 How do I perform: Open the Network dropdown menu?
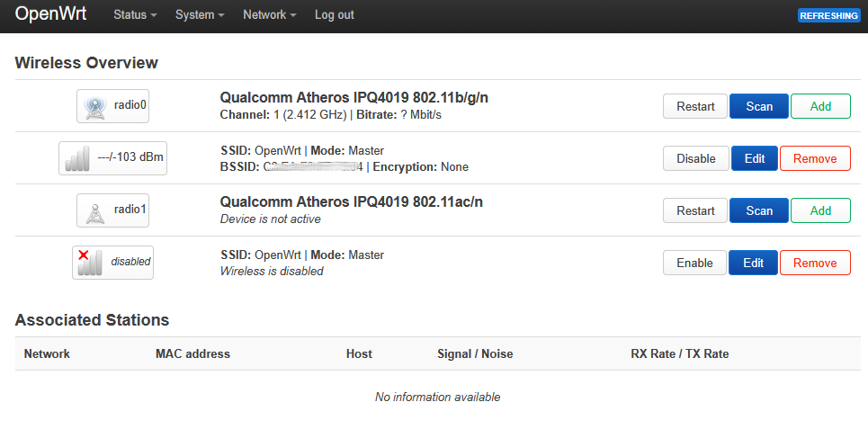click(x=269, y=15)
